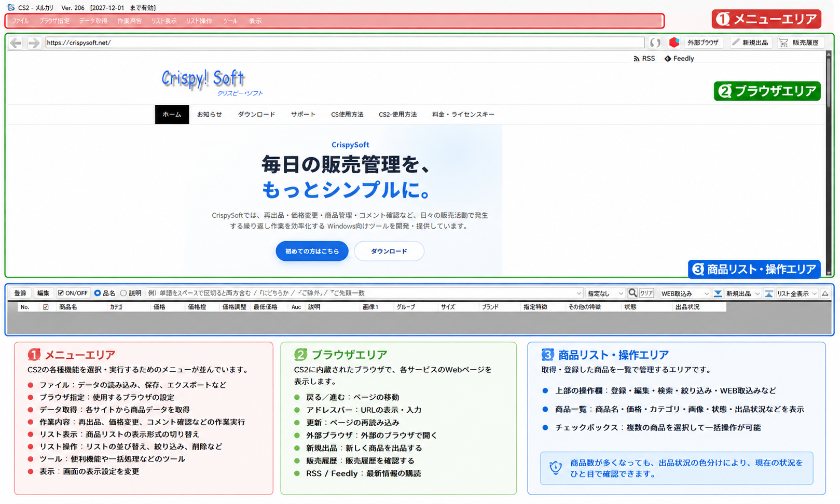Select the ホーム tab on the website
The width and height of the screenshot is (840, 504).
(x=172, y=115)
